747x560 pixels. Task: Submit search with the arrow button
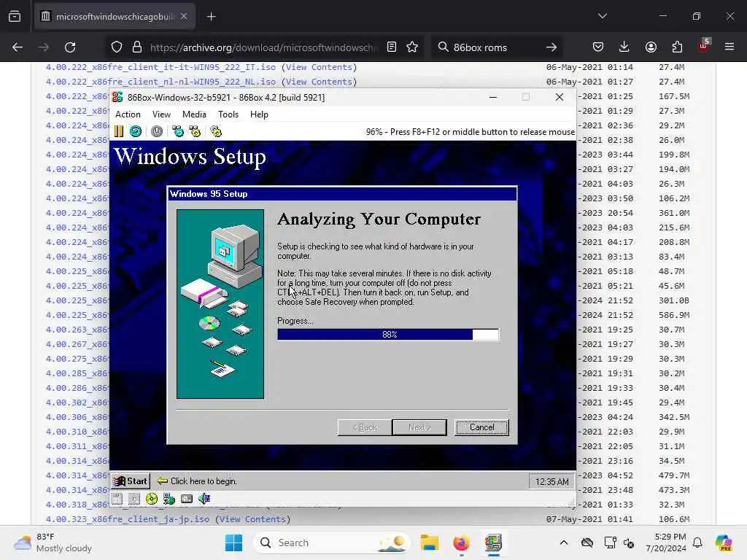click(x=551, y=47)
